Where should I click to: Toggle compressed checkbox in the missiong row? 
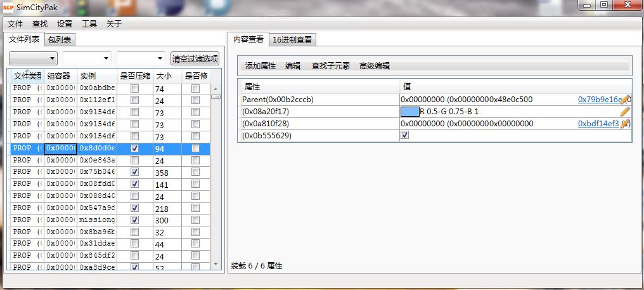point(134,220)
